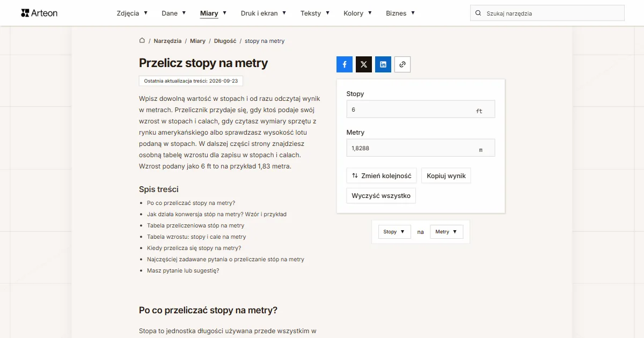Go to Długość breadcrumb
Image resolution: width=644 pixels, height=338 pixels.
point(225,41)
